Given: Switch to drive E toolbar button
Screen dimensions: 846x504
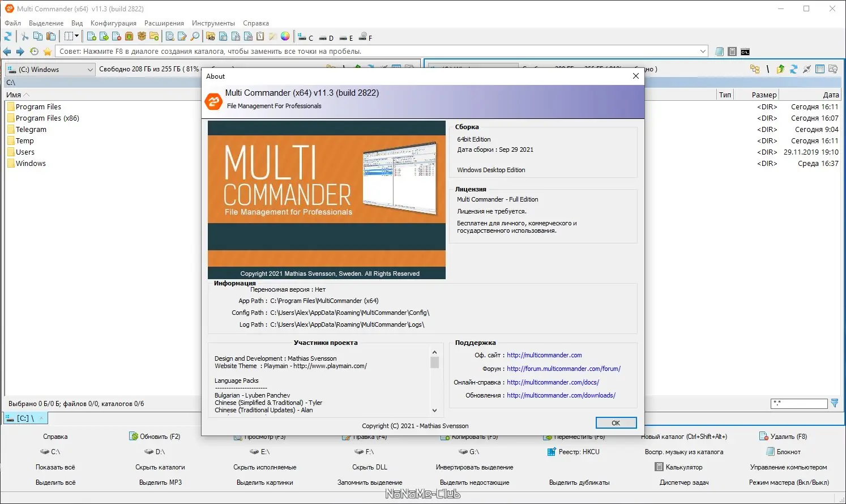Looking at the screenshot, I should 346,37.
